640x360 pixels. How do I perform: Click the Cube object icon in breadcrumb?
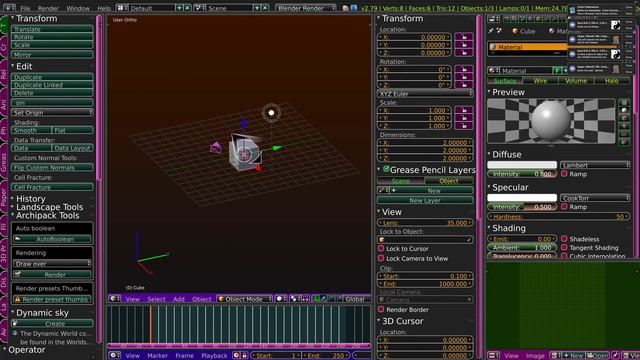point(515,31)
